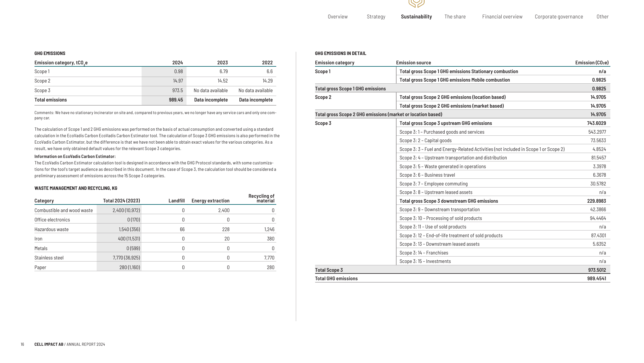The height and width of the screenshot is (363, 644).
Task: Click Hazardous waste total 1,540 (356)
Action: point(129,229)
